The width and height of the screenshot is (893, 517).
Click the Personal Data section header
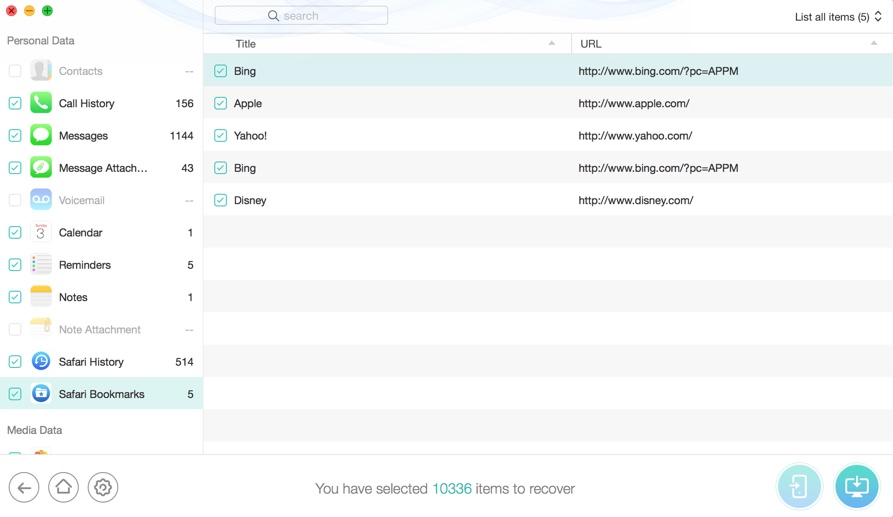tap(40, 40)
